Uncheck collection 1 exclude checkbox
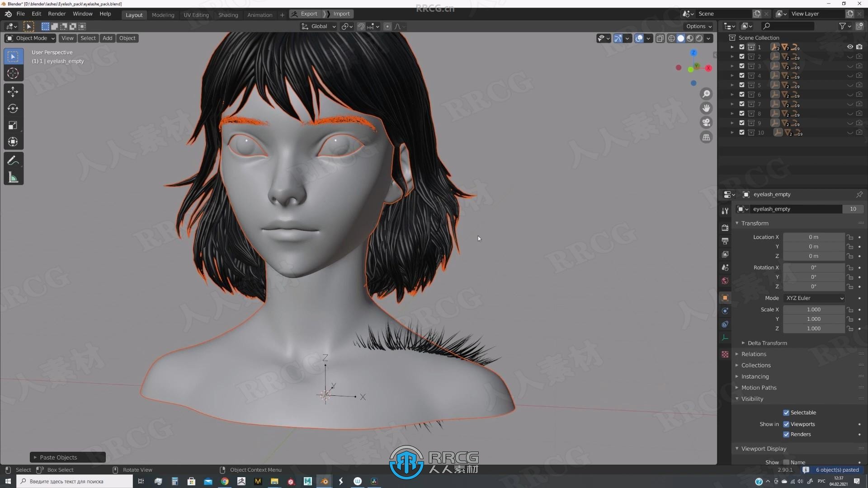The width and height of the screenshot is (868, 488). 742,47
